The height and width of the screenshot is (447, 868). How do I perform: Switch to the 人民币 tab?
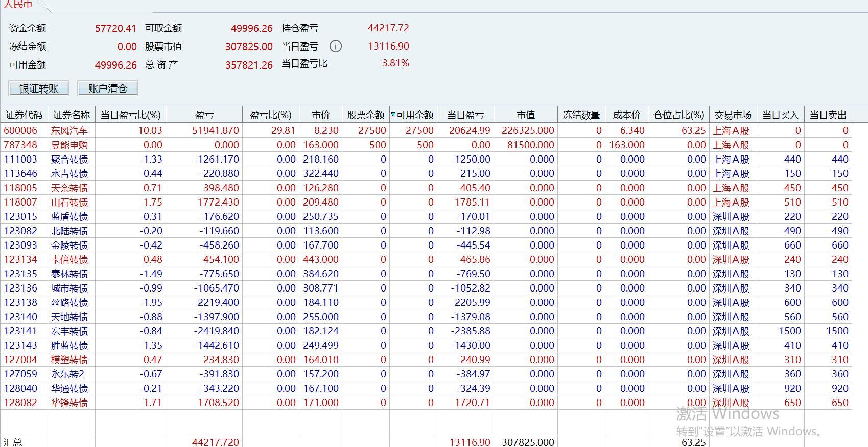pyautogui.click(x=18, y=5)
